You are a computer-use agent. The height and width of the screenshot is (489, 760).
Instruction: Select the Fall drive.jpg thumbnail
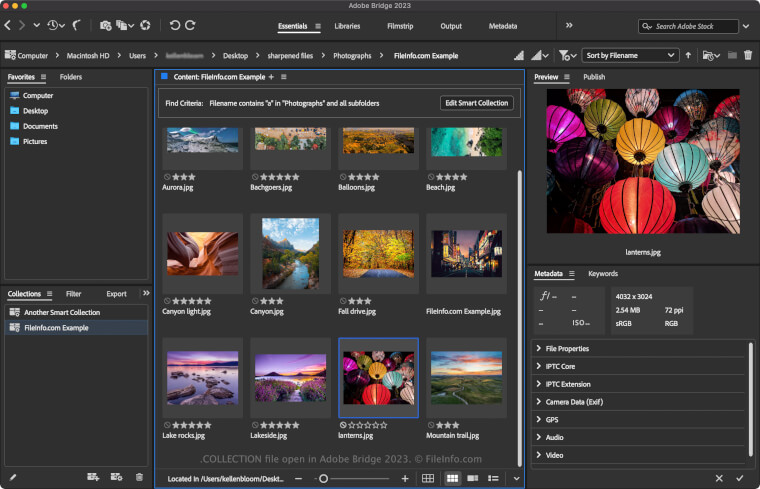pyautogui.click(x=378, y=252)
